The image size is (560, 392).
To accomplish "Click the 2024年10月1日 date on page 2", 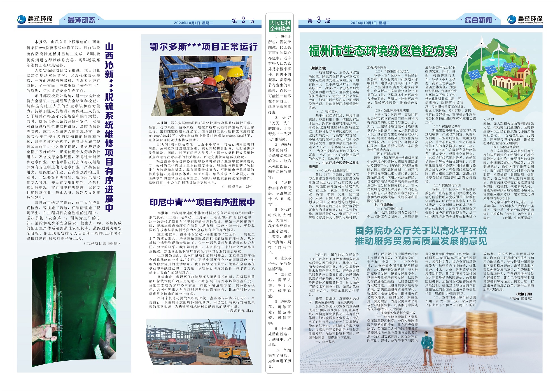I will [187, 23].
